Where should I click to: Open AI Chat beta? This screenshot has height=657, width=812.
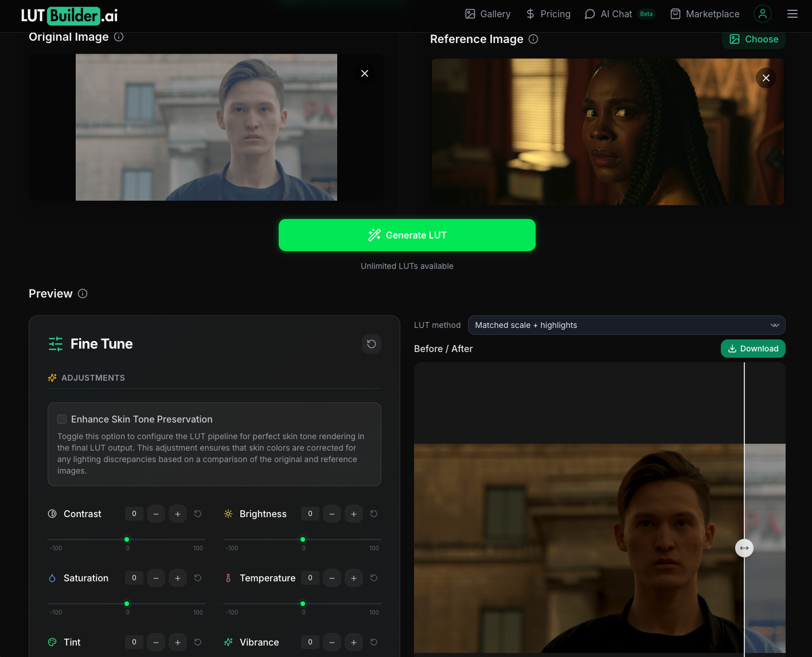tap(619, 14)
